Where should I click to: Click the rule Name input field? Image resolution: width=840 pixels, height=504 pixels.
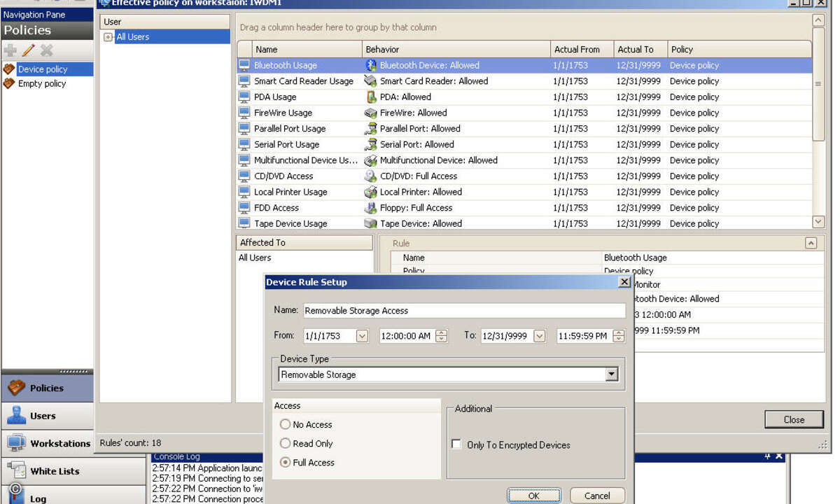tap(464, 310)
